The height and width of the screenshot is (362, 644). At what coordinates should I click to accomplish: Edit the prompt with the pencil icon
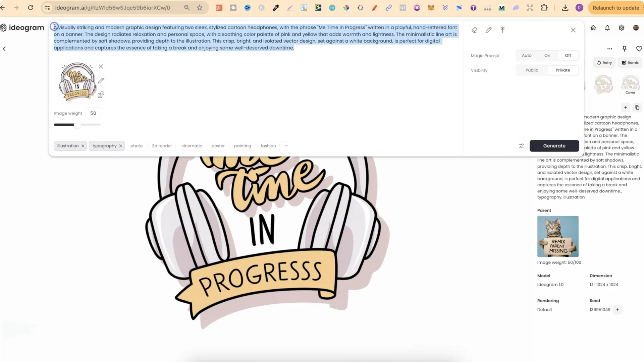(x=488, y=30)
